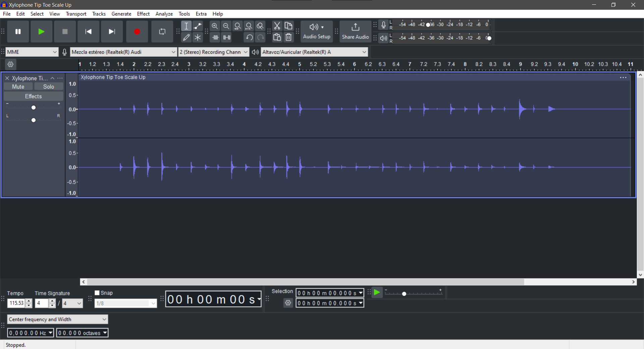Solo the Xylophone track
Screen dimensions: 644x349
pyautogui.click(x=49, y=87)
